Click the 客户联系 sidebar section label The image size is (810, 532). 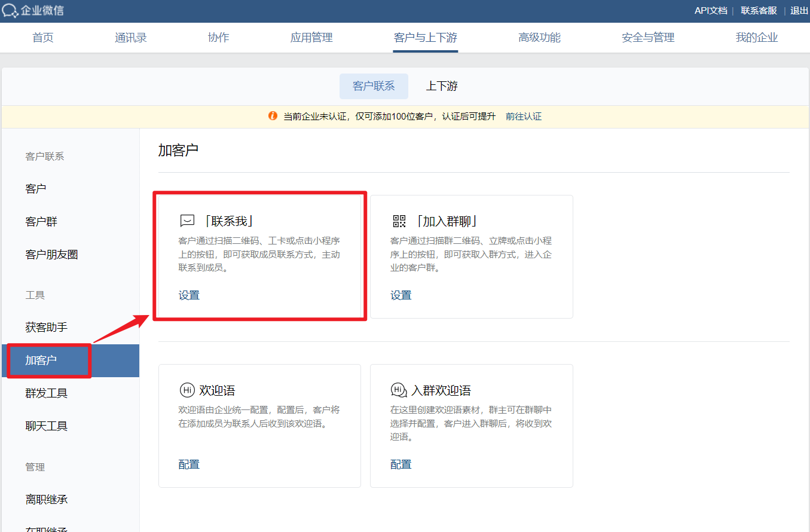click(45, 157)
